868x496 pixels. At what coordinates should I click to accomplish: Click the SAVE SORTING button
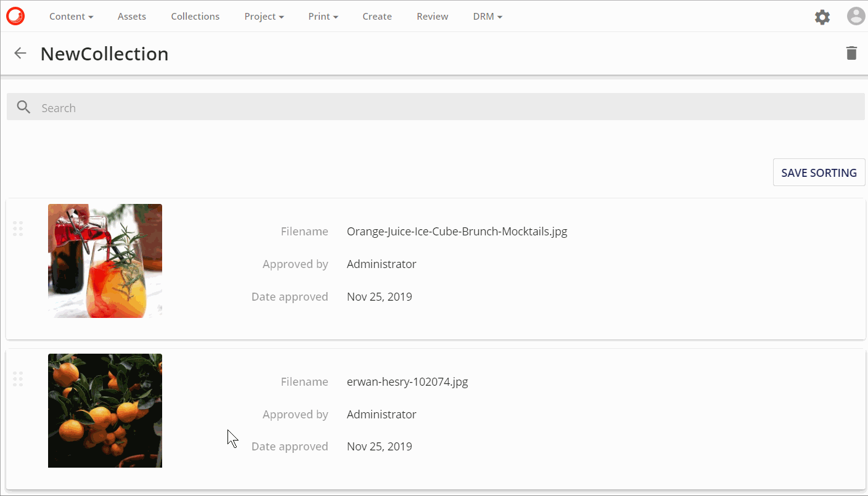[x=819, y=173]
